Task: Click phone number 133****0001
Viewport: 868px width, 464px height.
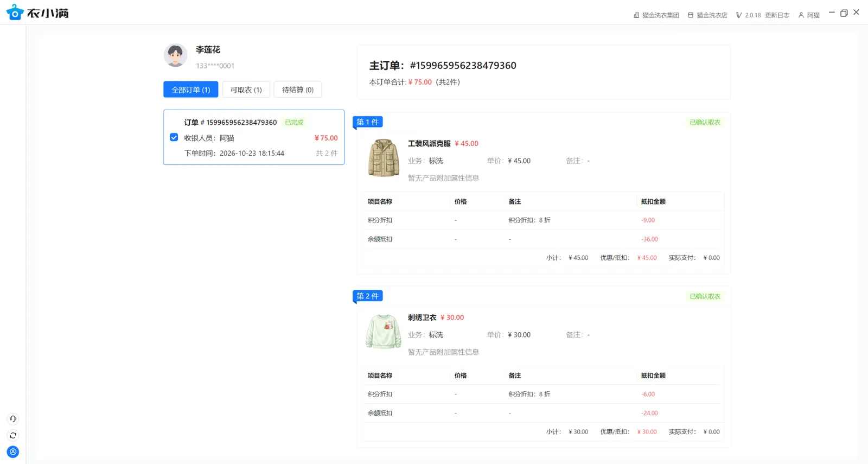Action: (x=215, y=66)
